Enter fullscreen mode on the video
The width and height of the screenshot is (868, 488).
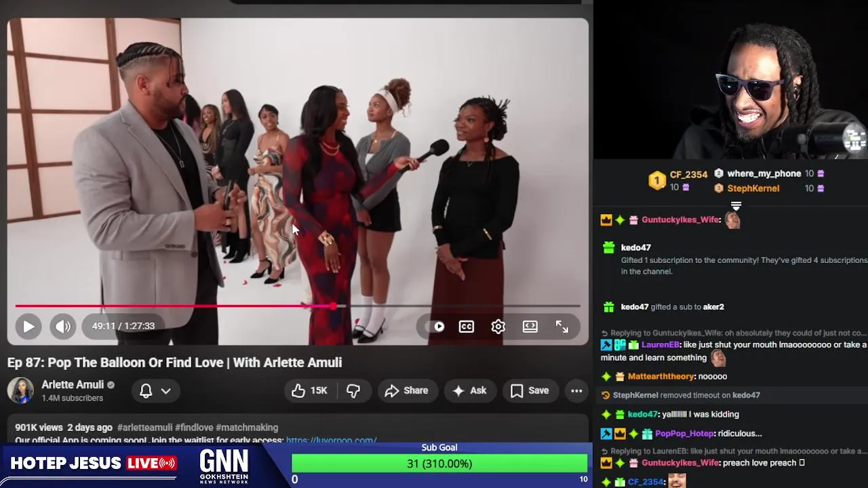click(x=562, y=327)
